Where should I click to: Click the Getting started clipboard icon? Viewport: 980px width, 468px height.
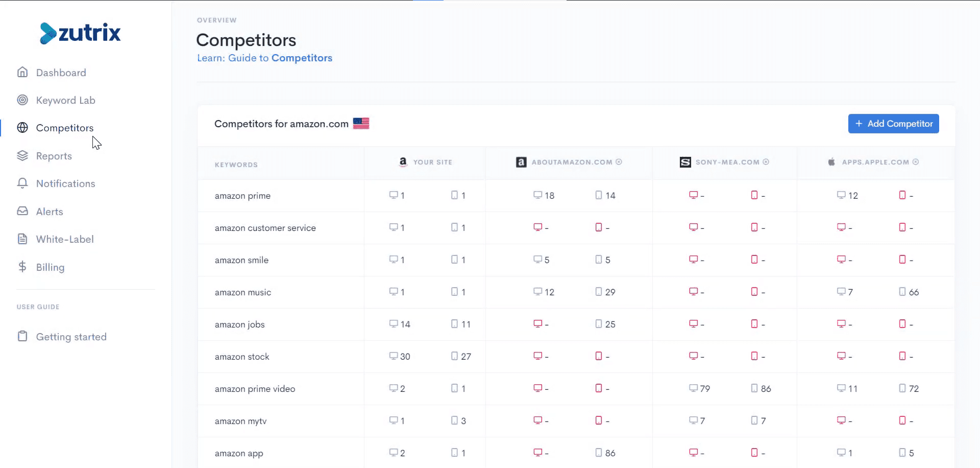pyautogui.click(x=22, y=336)
